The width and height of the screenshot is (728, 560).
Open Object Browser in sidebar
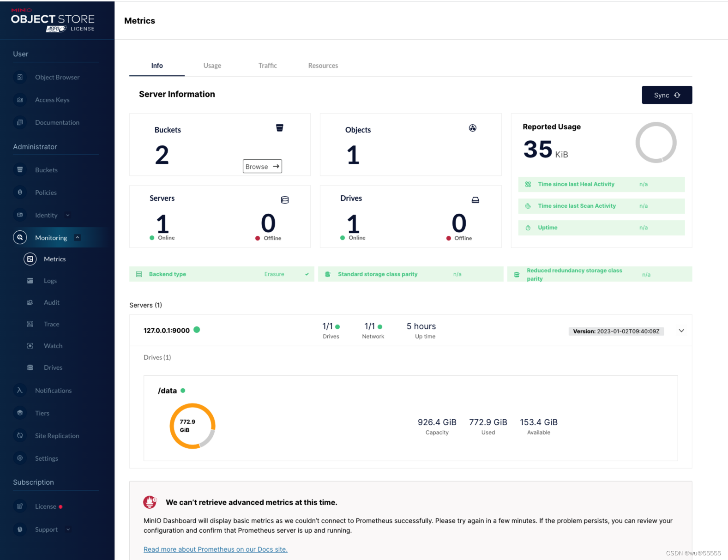coord(57,77)
